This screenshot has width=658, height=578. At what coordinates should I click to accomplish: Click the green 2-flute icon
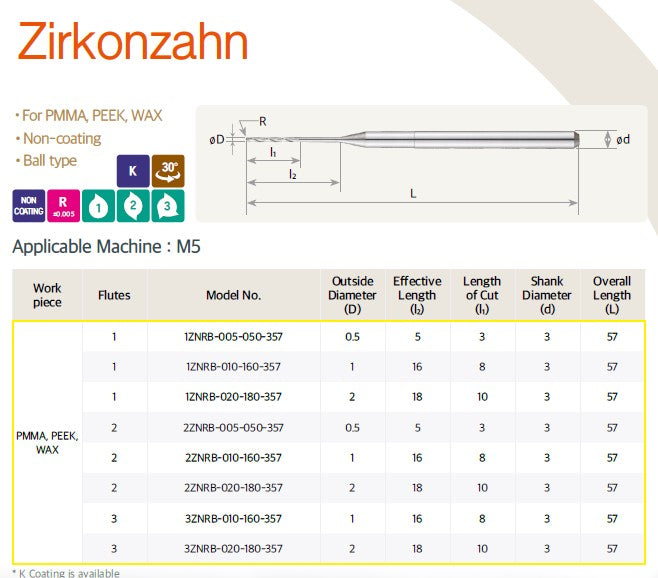pos(133,206)
